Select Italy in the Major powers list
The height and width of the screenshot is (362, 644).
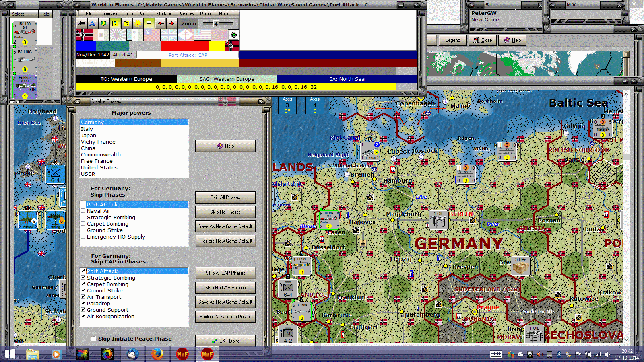coord(134,129)
